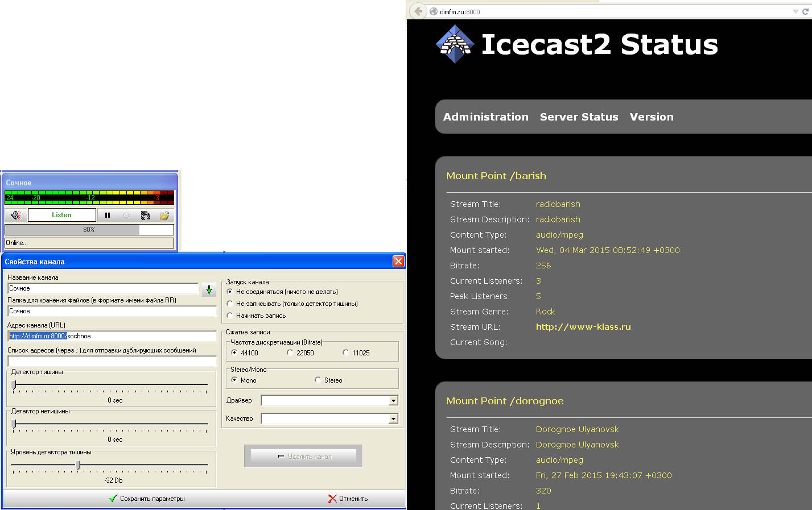Choose the 11025 sample rate radio
The width and height of the screenshot is (812, 510).
click(x=346, y=353)
